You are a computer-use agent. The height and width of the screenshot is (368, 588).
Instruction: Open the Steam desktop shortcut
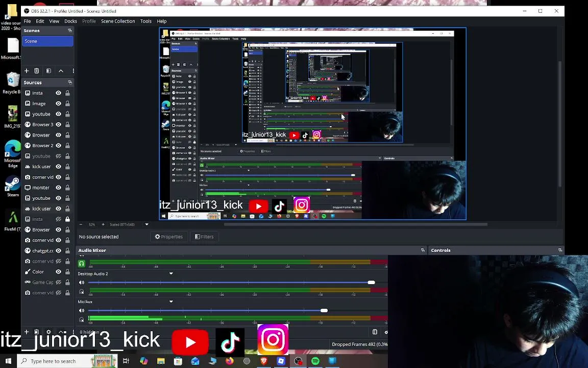12,186
